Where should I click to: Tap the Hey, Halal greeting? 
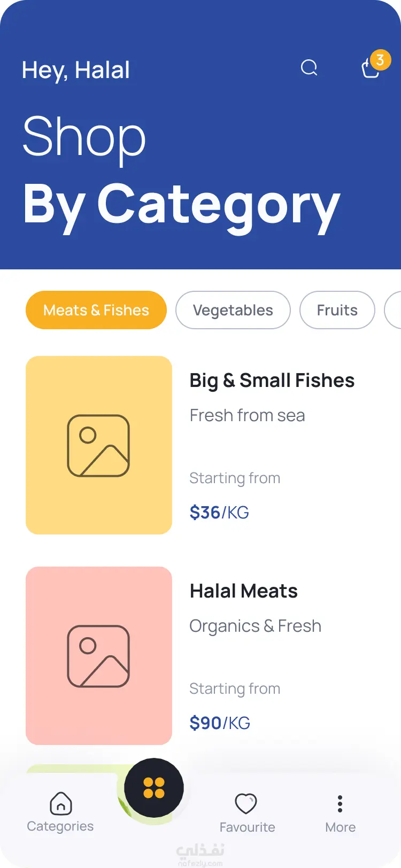click(76, 70)
